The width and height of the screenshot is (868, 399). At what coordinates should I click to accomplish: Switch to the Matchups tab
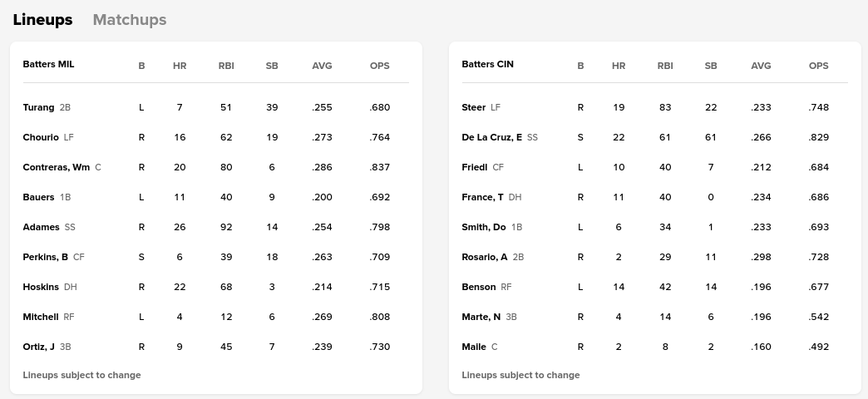[130, 20]
